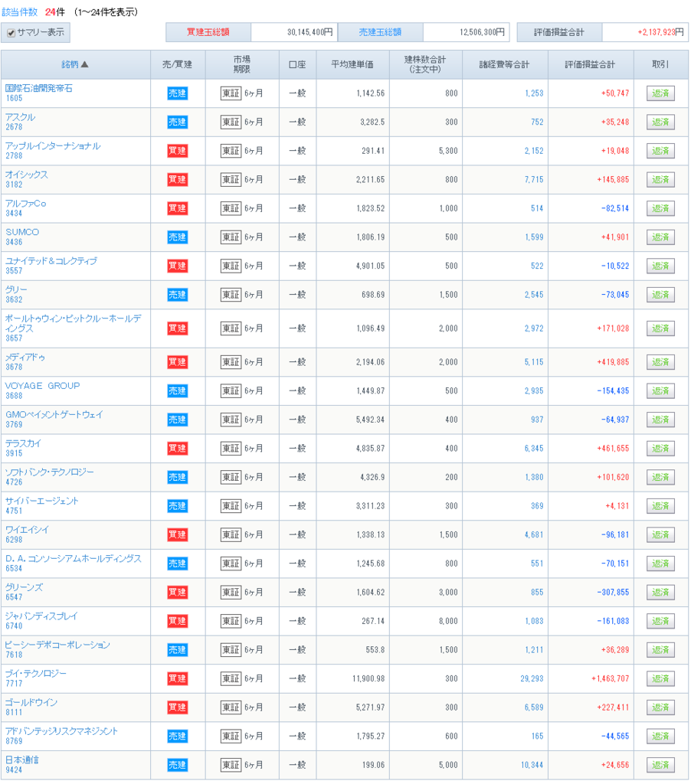Viewport: 691px width, 784px height.
Task: Click the 評価損益合計 column header
Action: point(591,64)
